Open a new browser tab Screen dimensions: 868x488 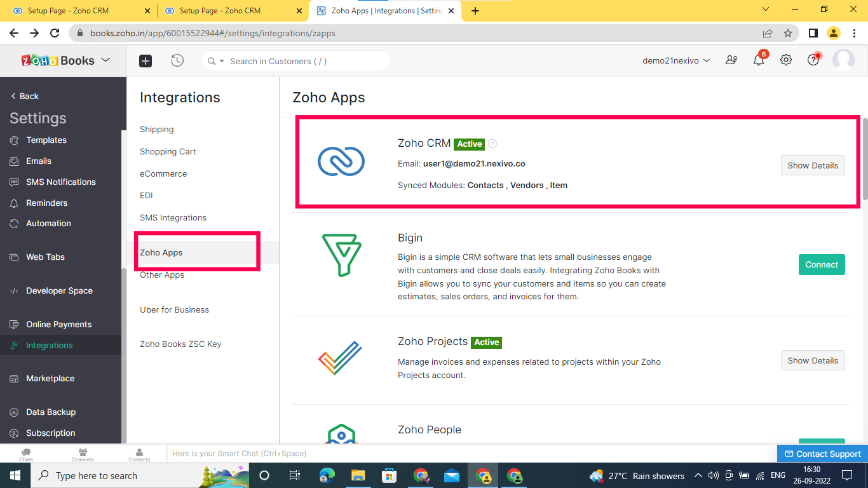coord(475,11)
